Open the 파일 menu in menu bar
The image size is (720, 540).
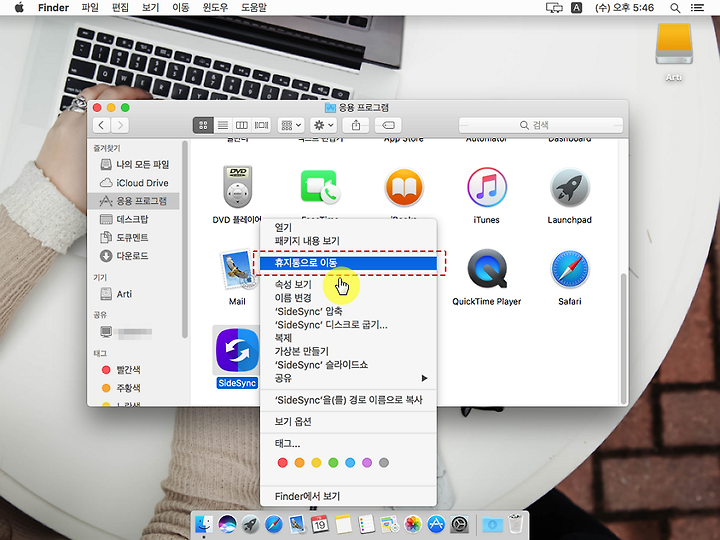coord(90,7)
